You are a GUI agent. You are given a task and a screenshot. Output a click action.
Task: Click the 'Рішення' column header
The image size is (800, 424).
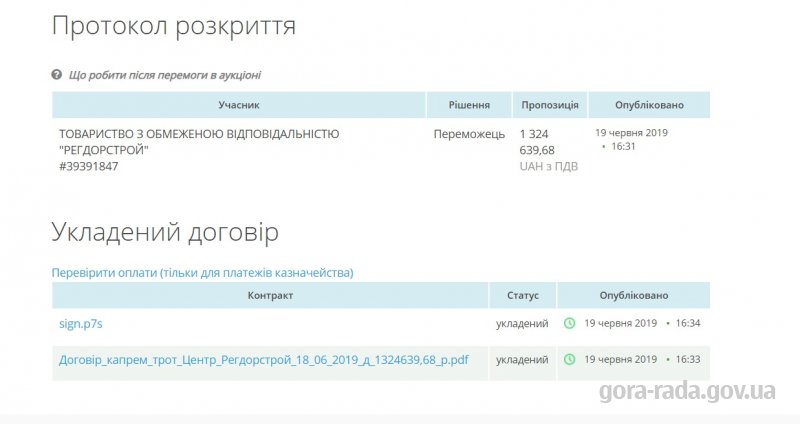469,105
